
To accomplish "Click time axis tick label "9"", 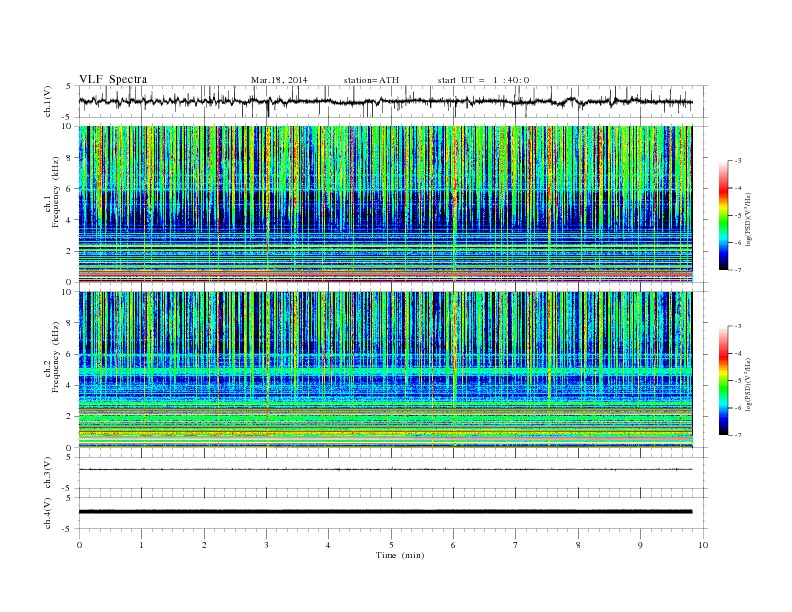I will pyautogui.click(x=640, y=545).
